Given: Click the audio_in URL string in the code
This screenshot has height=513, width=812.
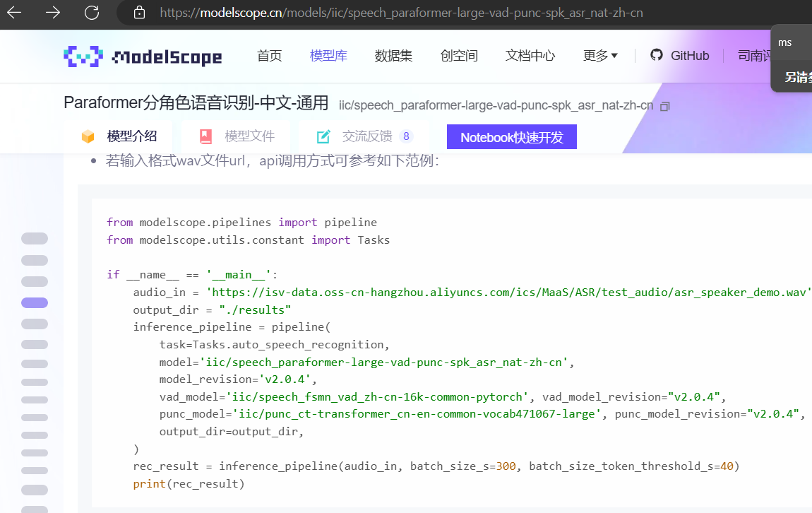Looking at the screenshot, I should (x=508, y=293).
